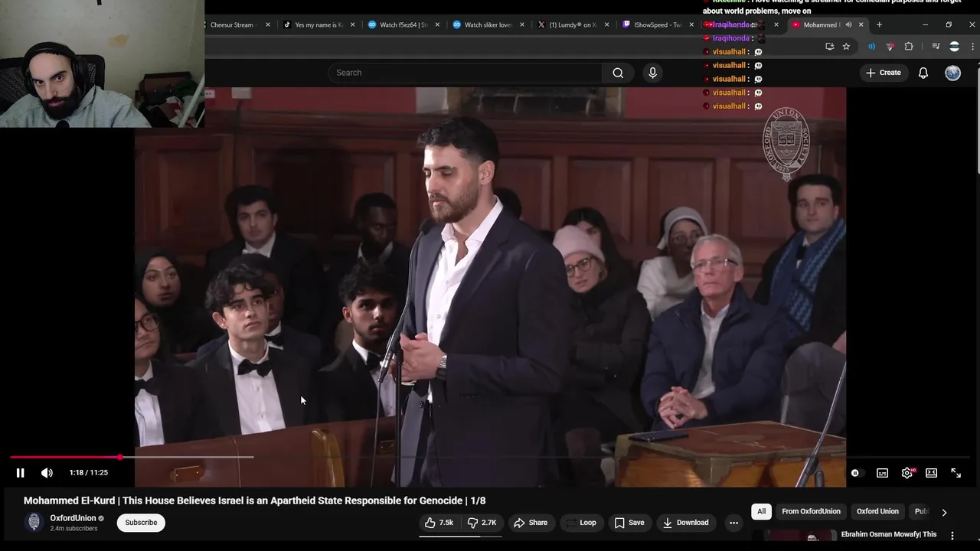Open a new browser tab
The height and width of the screenshot is (551, 980).
point(879,24)
